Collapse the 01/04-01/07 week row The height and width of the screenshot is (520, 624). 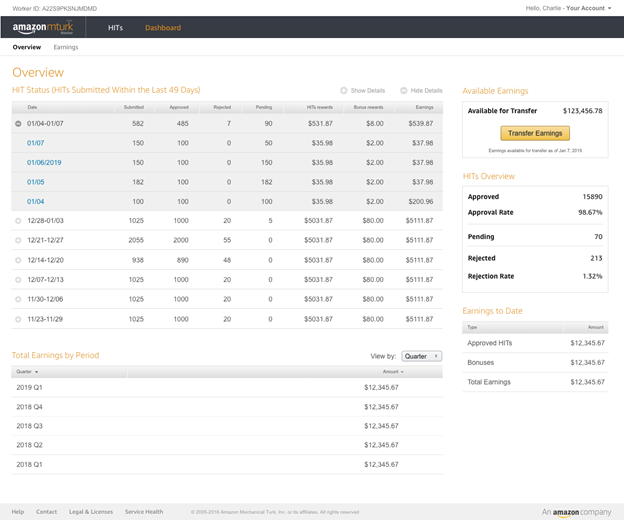(x=18, y=124)
